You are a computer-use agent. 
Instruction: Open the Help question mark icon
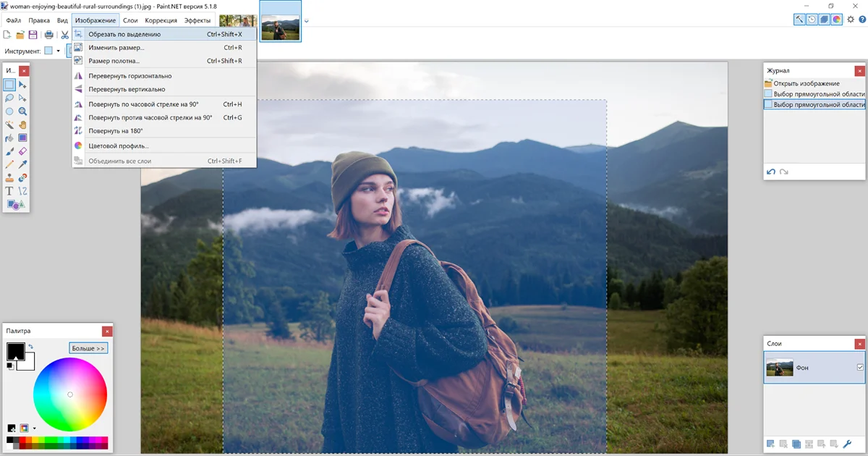tap(861, 20)
